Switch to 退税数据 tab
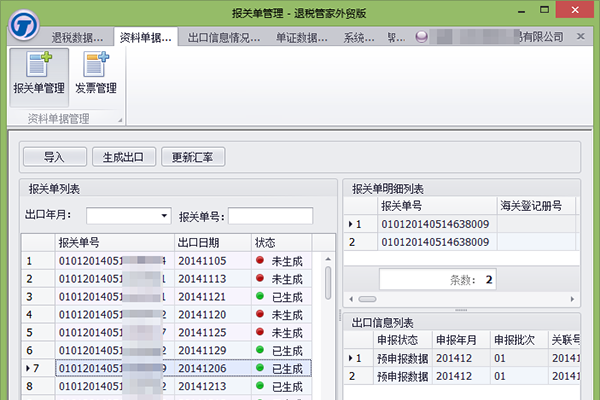The image size is (600, 400). pyautogui.click(x=77, y=38)
